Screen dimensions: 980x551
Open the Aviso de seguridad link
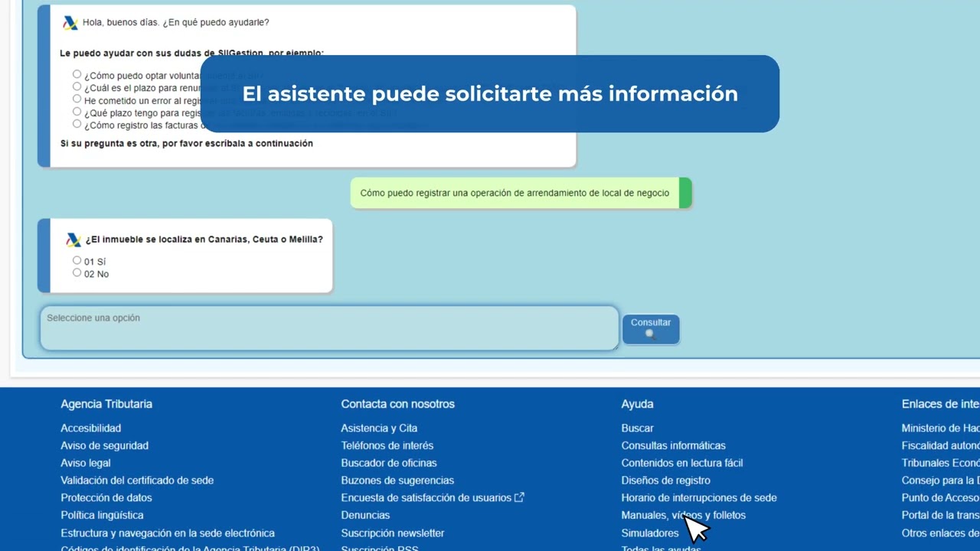(x=105, y=445)
